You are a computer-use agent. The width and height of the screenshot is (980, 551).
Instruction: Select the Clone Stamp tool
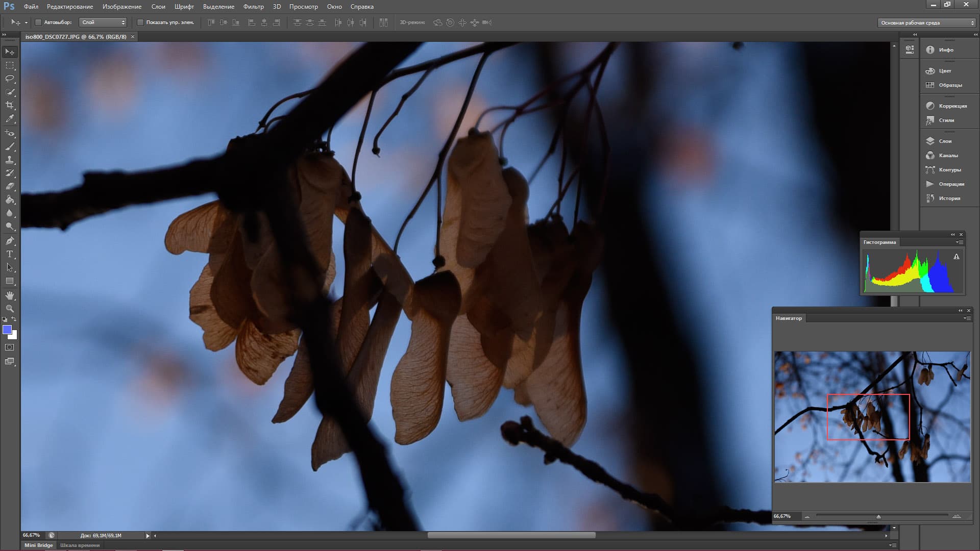[x=10, y=160]
